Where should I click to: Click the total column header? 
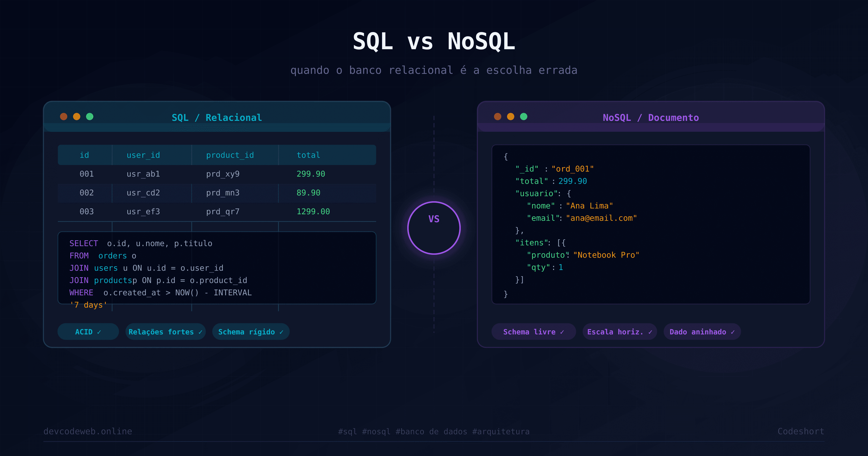pos(308,155)
